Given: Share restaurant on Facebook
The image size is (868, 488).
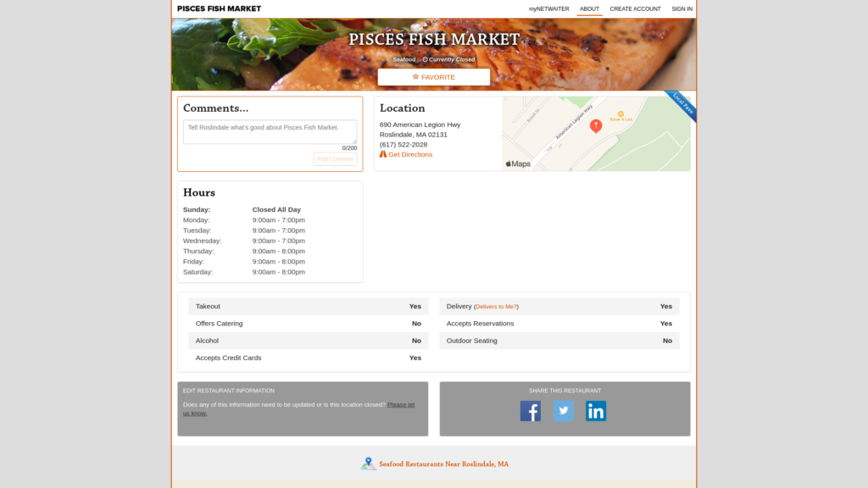Looking at the screenshot, I should pyautogui.click(x=530, y=411).
